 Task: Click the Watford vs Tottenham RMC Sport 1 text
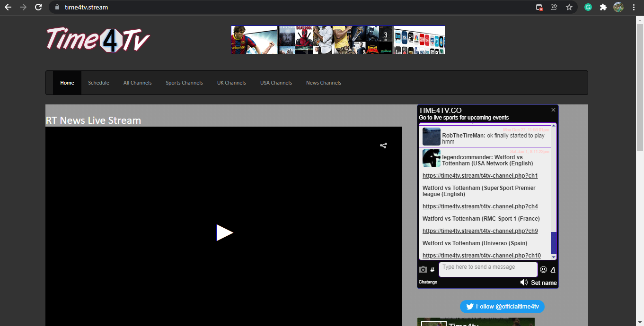click(x=481, y=219)
